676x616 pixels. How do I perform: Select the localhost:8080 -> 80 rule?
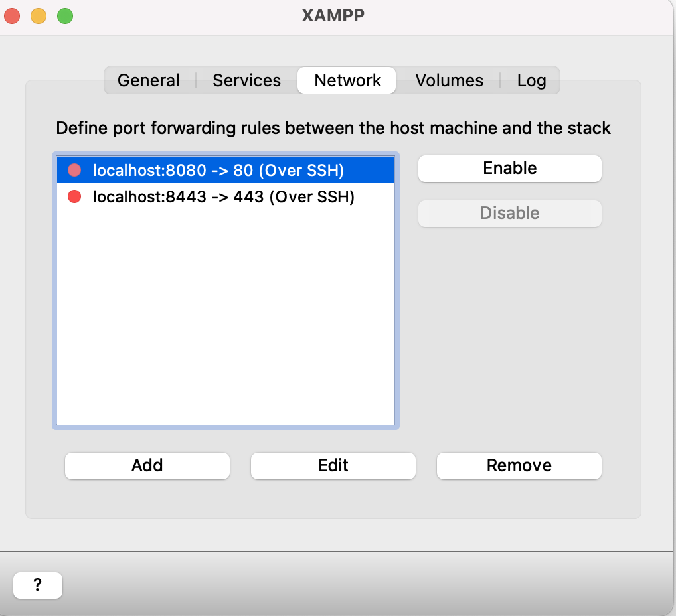tap(226, 171)
